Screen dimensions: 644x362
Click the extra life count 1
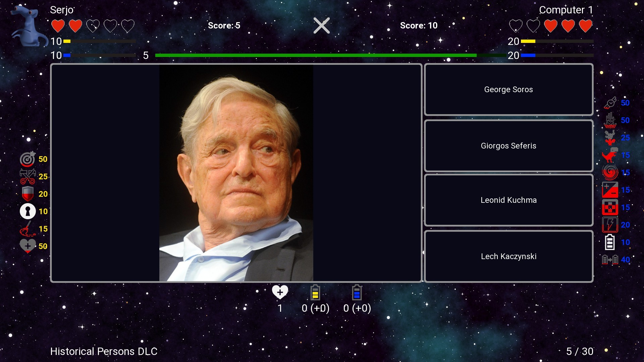[280, 308]
